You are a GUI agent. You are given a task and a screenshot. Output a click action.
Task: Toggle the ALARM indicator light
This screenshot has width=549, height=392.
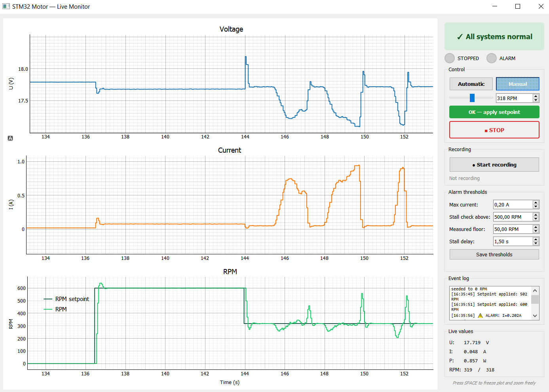coord(492,58)
